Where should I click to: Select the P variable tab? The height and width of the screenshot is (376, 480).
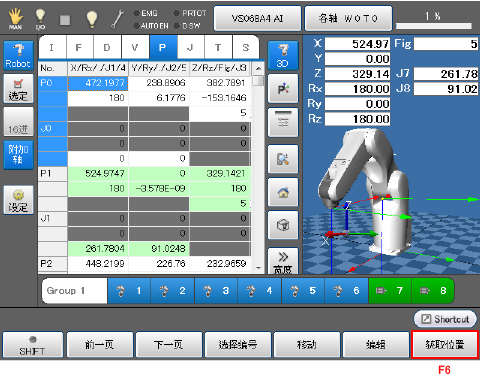(163, 47)
